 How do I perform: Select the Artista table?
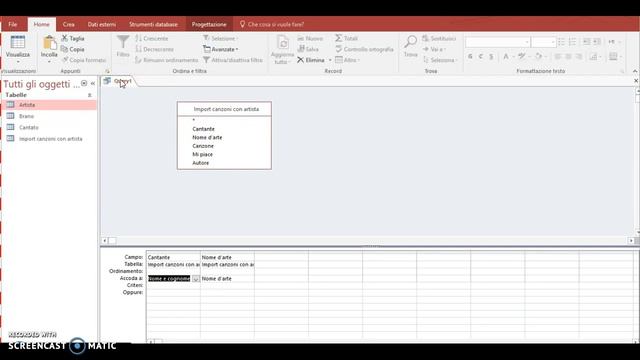point(49,105)
